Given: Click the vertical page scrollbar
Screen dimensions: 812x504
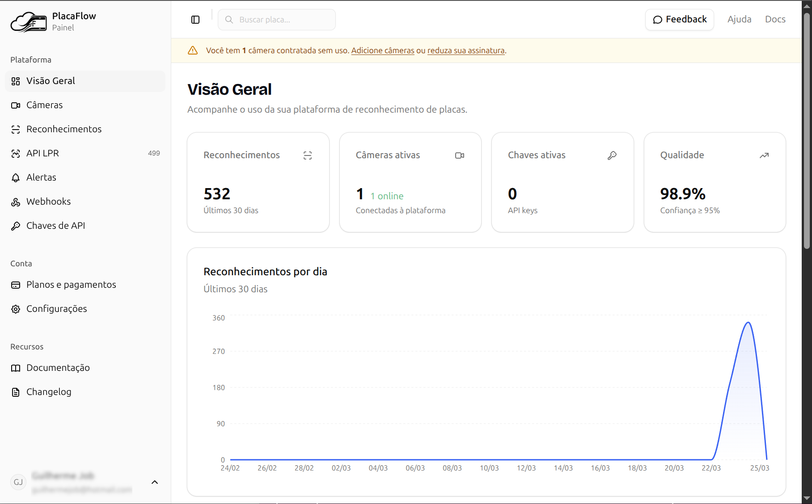Looking at the screenshot, I should point(807,134).
